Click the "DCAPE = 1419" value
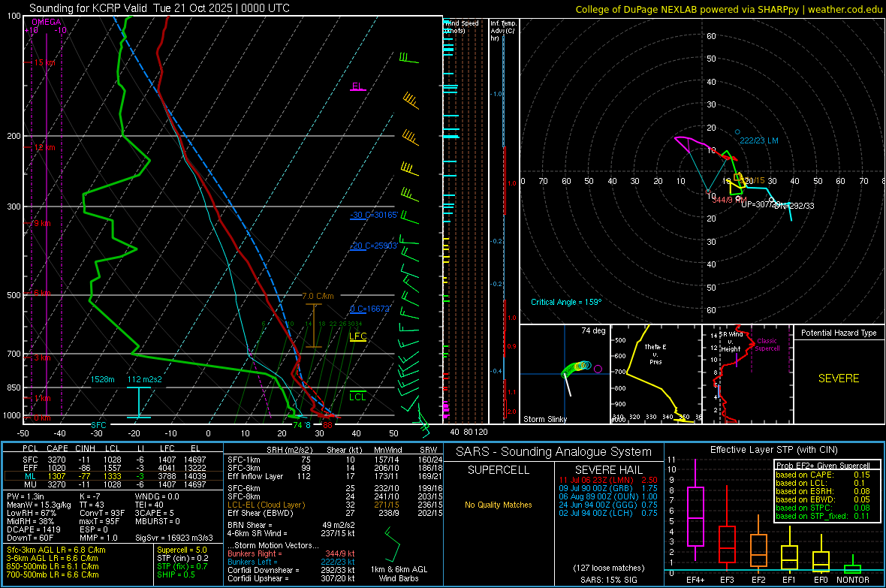 (x=32, y=529)
